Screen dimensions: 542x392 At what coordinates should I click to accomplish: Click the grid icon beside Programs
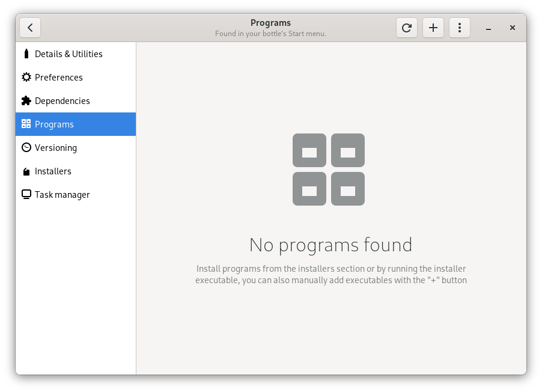coord(26,124)
